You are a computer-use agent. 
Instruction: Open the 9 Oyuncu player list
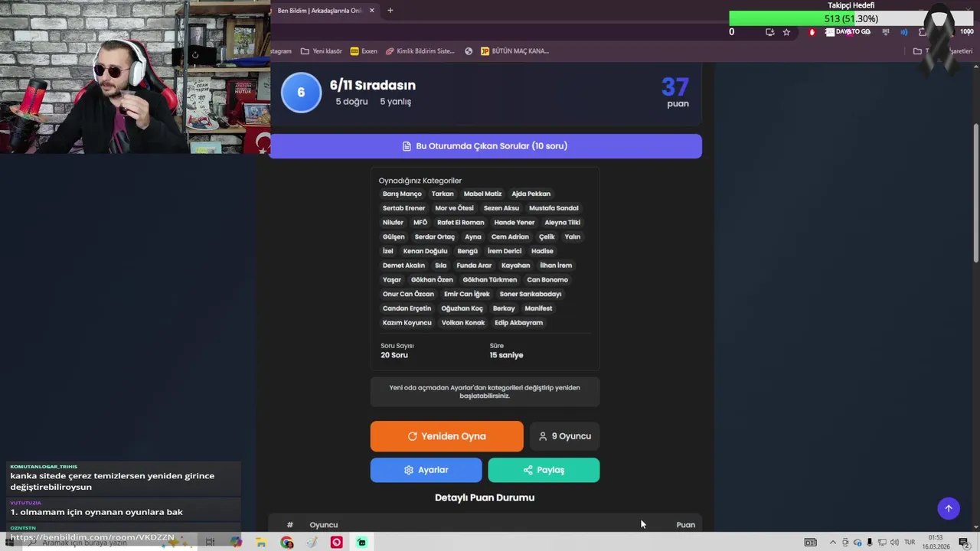565,436
